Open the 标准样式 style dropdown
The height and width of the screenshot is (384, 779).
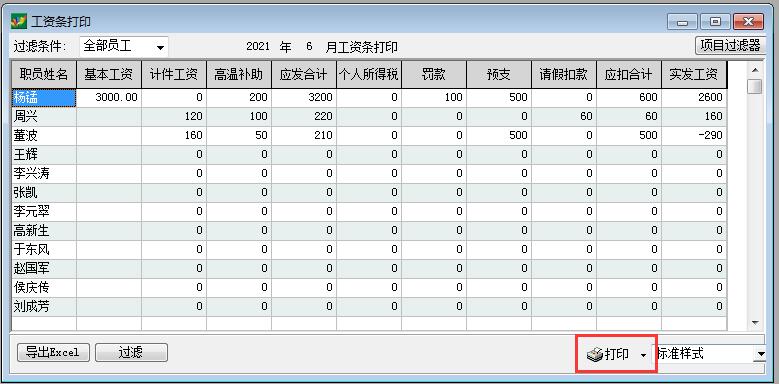(x=761, y=354)
